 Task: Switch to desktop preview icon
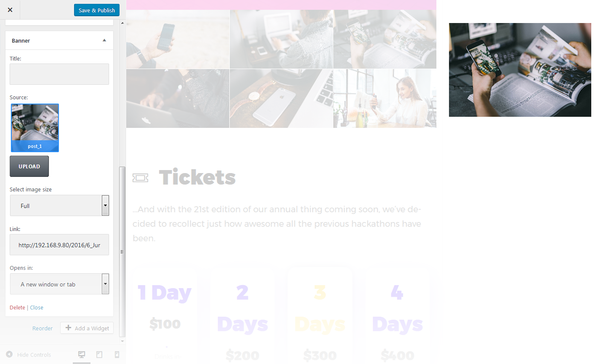click(82, 355)
